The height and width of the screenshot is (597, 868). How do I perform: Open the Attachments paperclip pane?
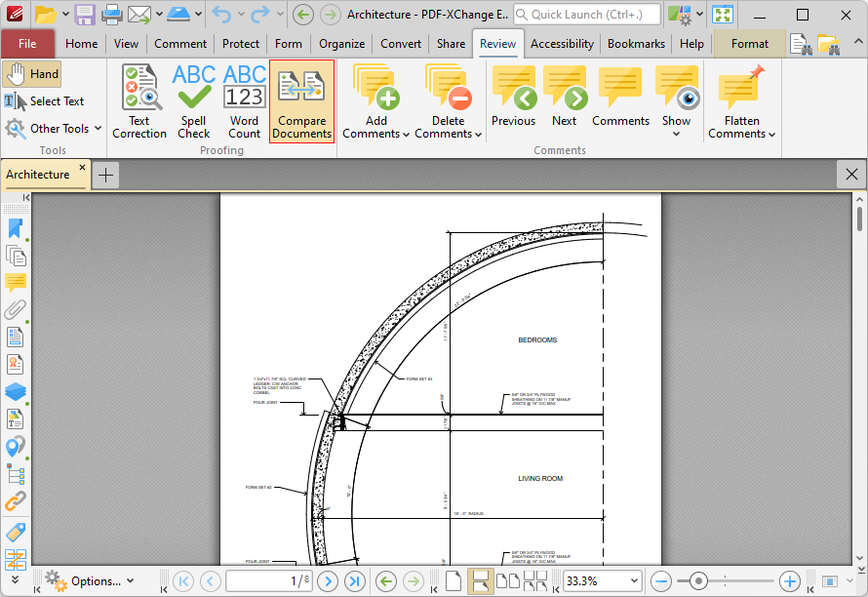[x=16, y=309]
